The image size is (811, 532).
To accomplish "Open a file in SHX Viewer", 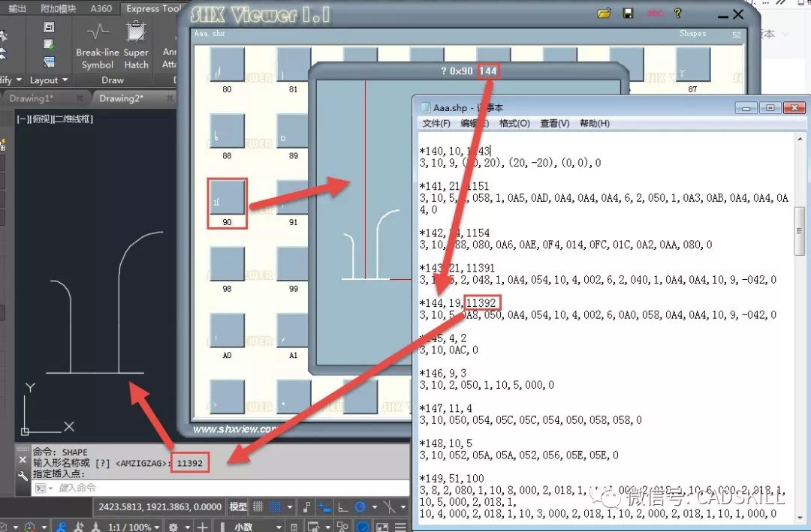I will (x=604, y=14).
